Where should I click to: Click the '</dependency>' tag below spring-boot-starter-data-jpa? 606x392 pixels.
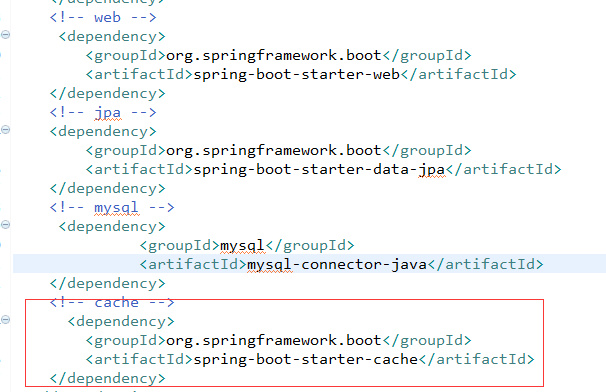click(107, 189)
